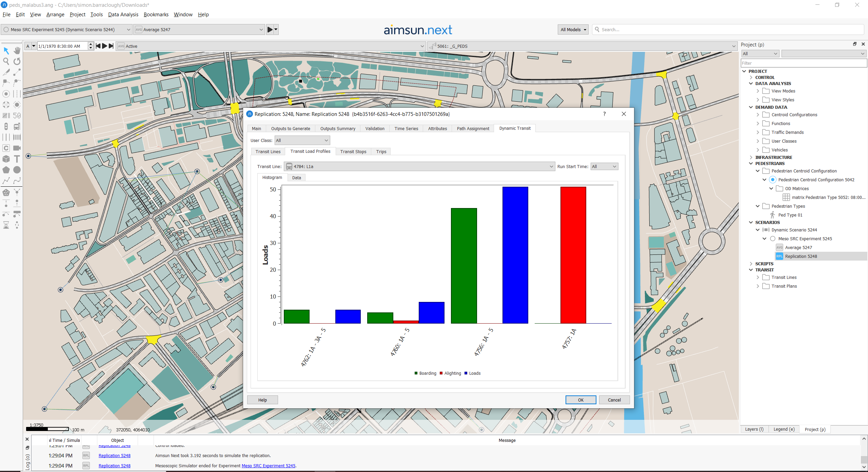This screenshot has width=868, height=472.
Task: Click the blue Loads legend swatch
Action: pyautogui.click(x=466, y=373)
